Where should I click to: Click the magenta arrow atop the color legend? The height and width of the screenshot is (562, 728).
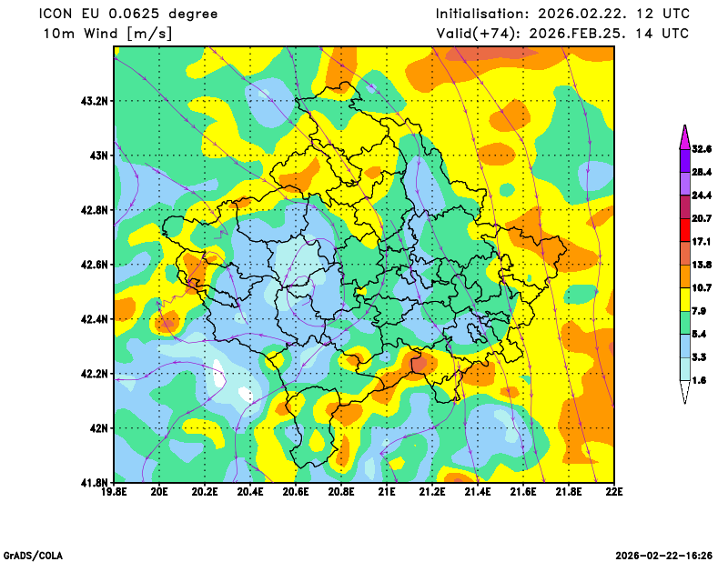pos(684,135)
